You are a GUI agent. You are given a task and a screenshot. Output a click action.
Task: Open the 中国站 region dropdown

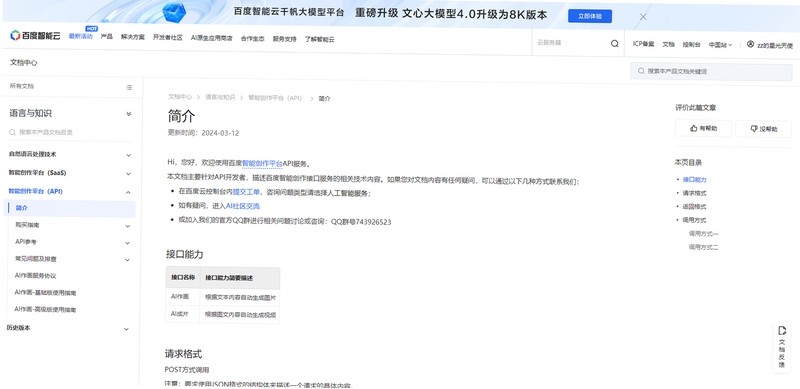pos(720,45)
